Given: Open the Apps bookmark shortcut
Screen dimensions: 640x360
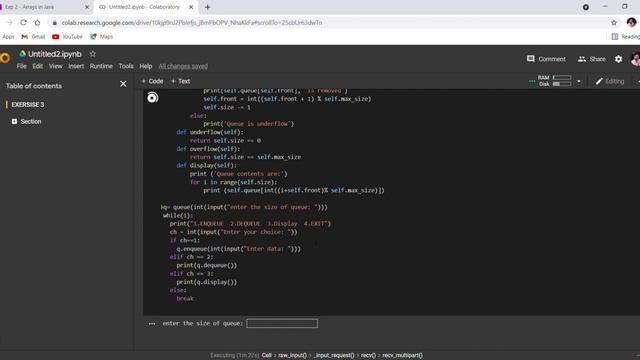Looking at the screenshot, I should [8, 37].
